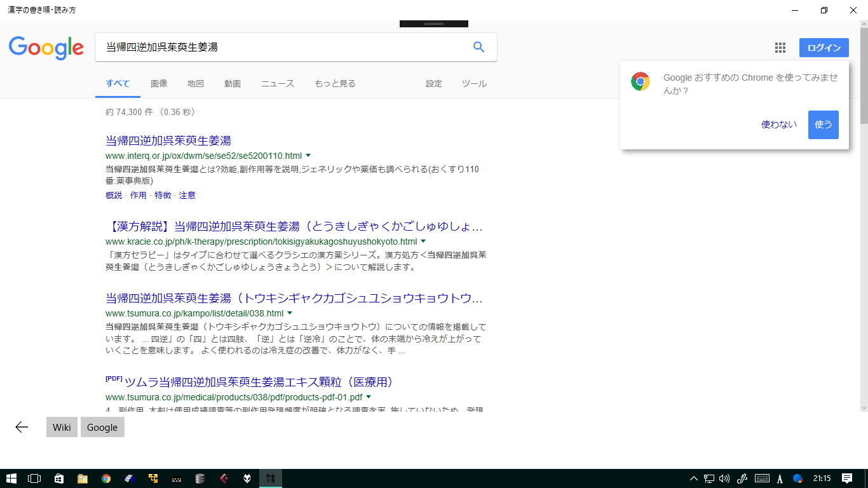
Task: Open the Google apps grid icon
Action: [780, 47]
